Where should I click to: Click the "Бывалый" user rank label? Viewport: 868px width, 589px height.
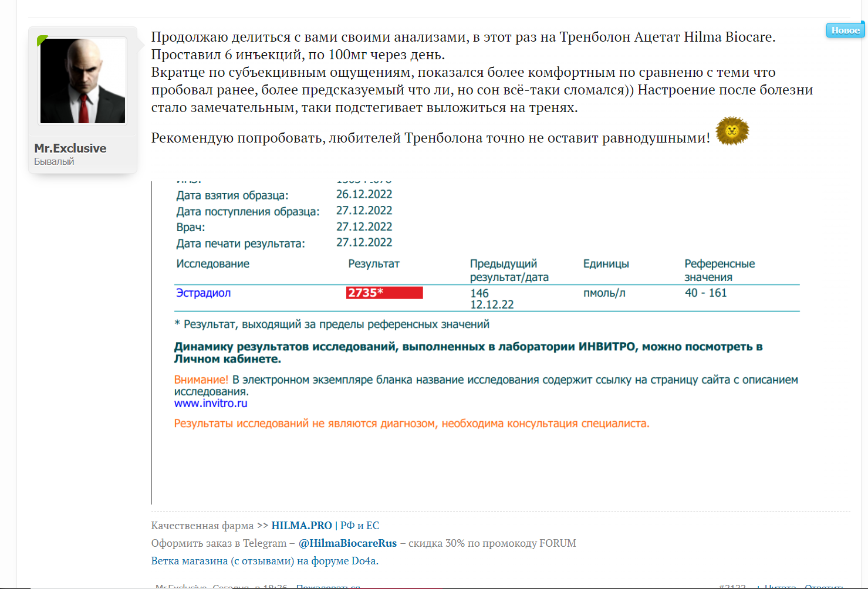(x=54, y=162)
